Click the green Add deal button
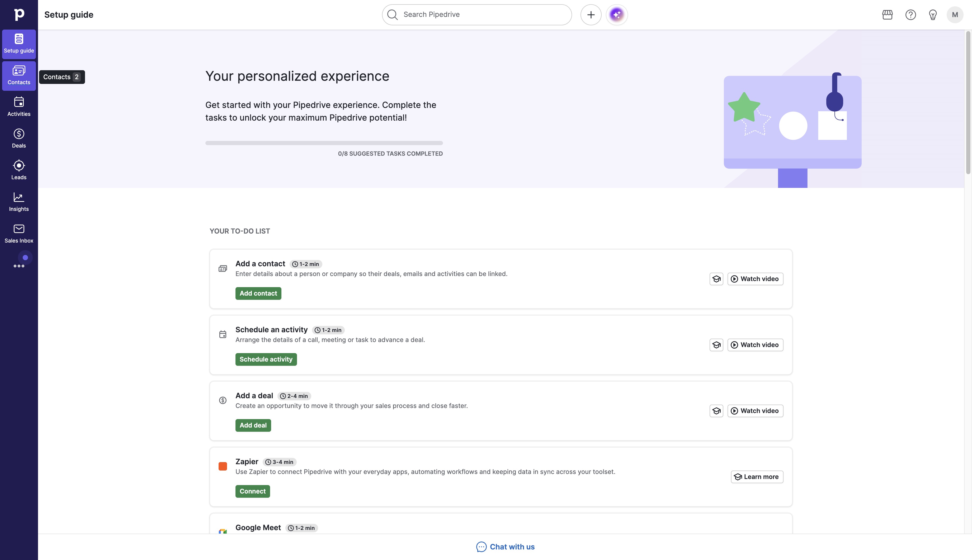The image size is (972, 560). pos(253,425)
